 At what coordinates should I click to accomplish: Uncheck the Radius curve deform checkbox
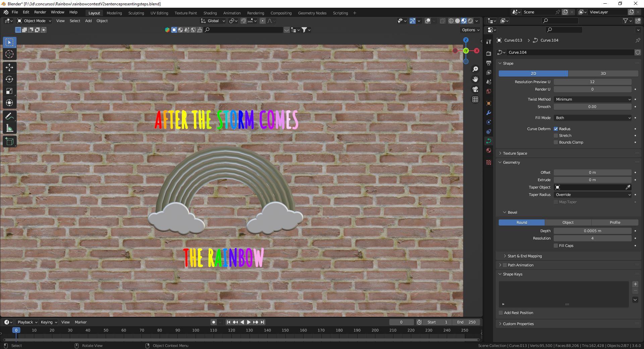tap(556, 129)
